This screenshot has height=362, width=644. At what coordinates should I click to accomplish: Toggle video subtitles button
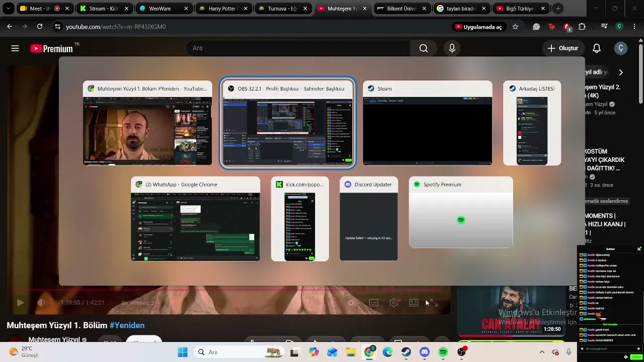tap(373, 303)
